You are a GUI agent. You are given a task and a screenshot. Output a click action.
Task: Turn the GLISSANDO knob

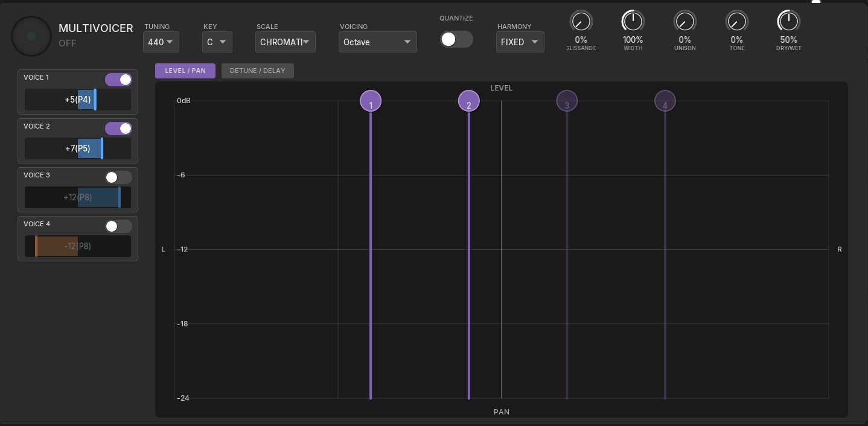coord(581,22)
